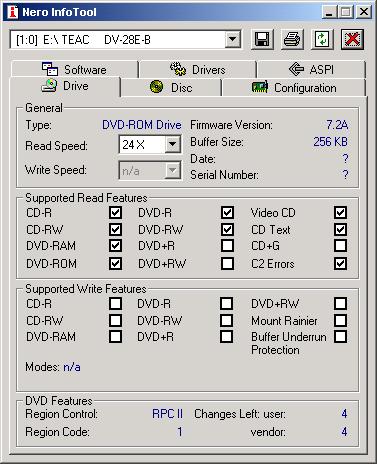Click the 256 KB buffer size value

pyautogui.click(x=330, y=142)
